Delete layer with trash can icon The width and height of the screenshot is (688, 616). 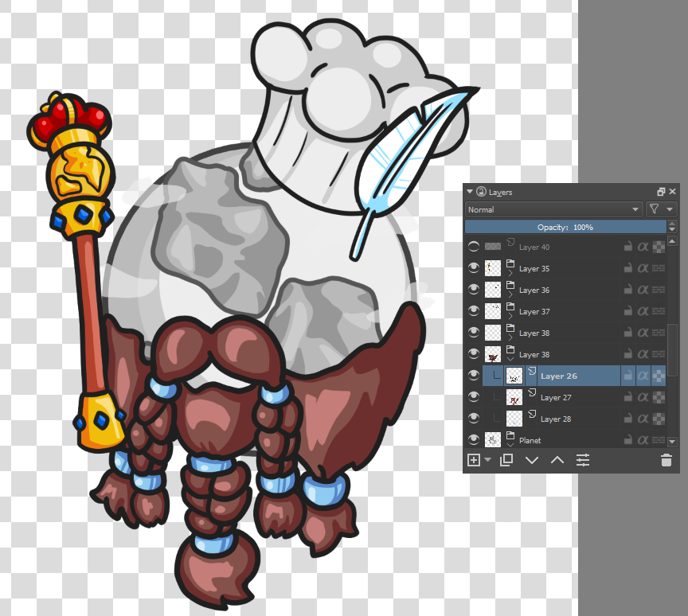click(666, 460)
